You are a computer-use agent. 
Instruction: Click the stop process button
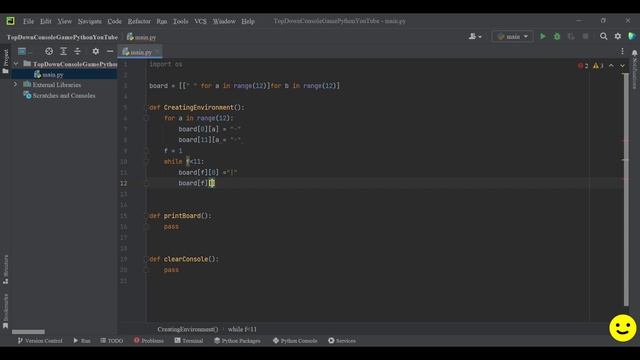pyautogui.click(x=585, y=37)
